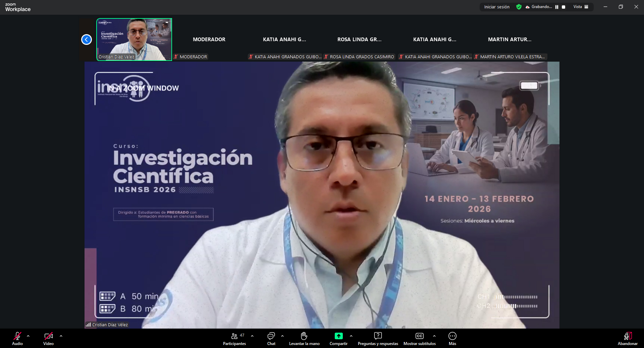Collapse thumbnails with the blue back arrow
Screen dimensions: 644x348
[86, 39]
